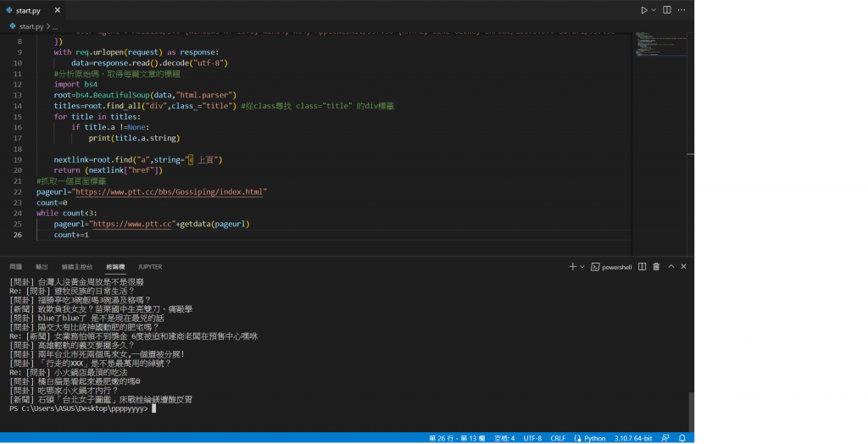Open notifications bell in status bar
This screenshot has width=868, height=444.
pyautogui.click(x=682, y=438)
